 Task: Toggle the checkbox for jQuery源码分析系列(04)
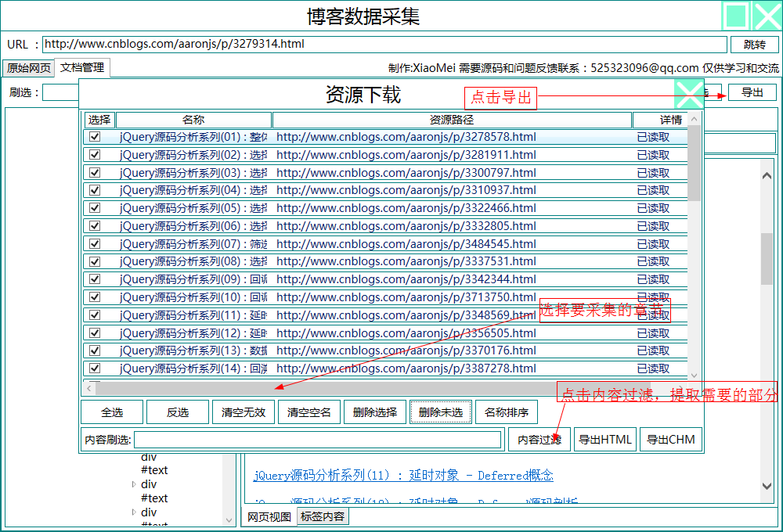(x=95, y=190)
